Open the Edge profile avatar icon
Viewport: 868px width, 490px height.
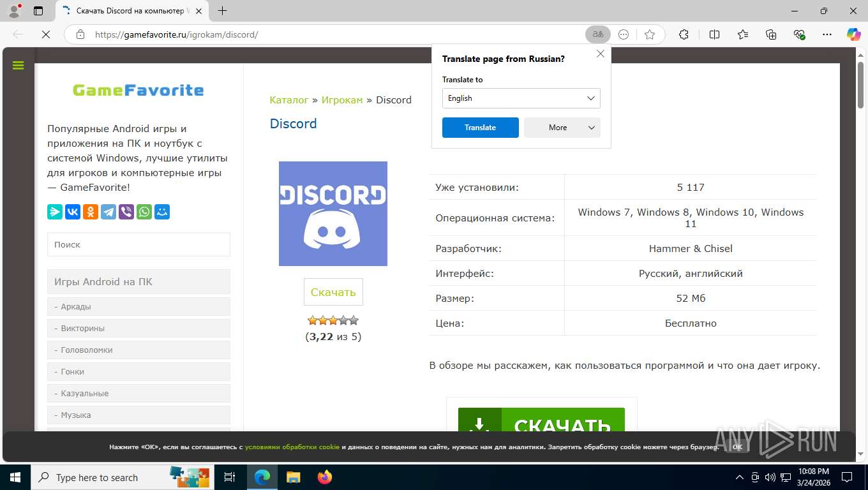14,11
